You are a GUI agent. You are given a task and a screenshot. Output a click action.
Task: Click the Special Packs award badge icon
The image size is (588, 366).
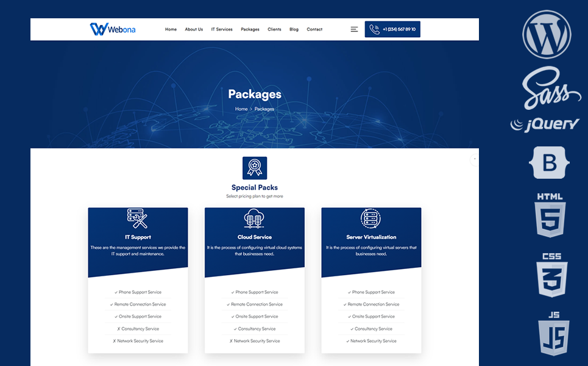point(255,168)
